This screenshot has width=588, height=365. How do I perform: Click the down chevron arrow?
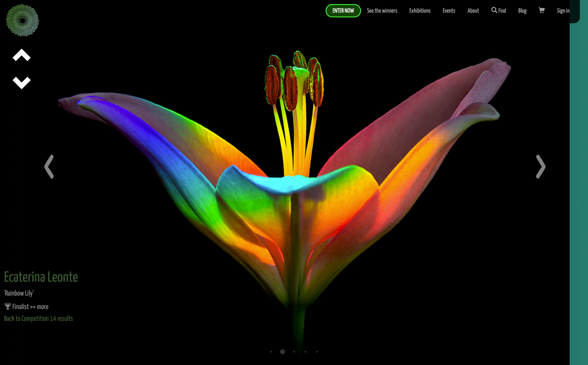tap(21, 83)
